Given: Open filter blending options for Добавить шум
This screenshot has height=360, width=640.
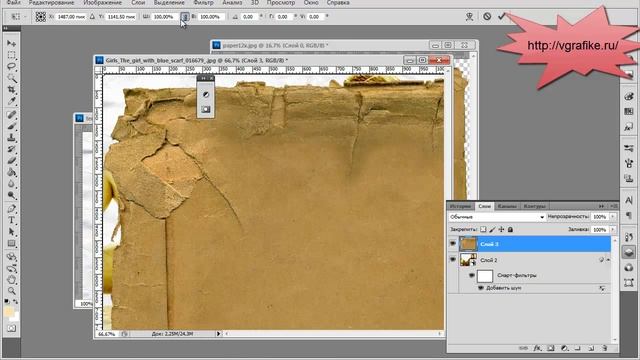Looking at the screenshot, I should 602,288.
